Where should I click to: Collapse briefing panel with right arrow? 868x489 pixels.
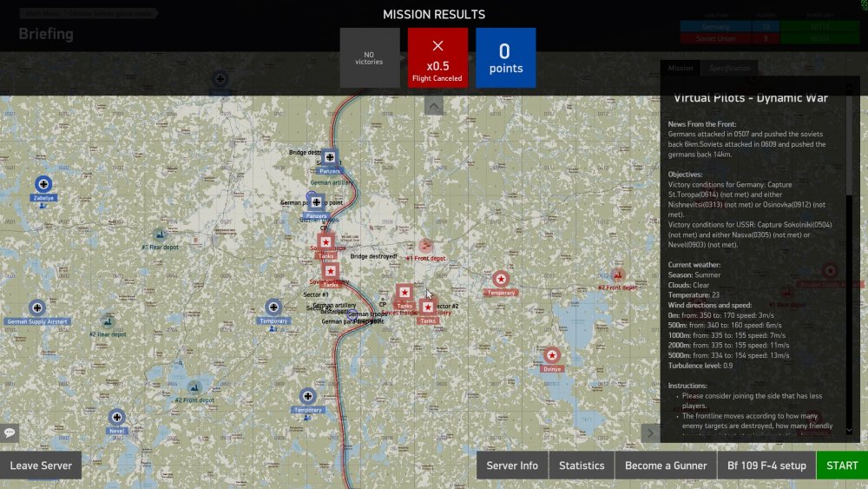pyautogui.click(x=650, y=433)
